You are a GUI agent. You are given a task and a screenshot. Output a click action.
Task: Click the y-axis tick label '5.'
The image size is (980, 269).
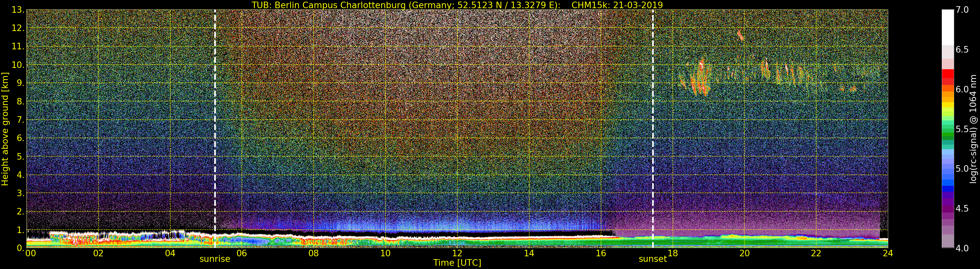[21, 156]
